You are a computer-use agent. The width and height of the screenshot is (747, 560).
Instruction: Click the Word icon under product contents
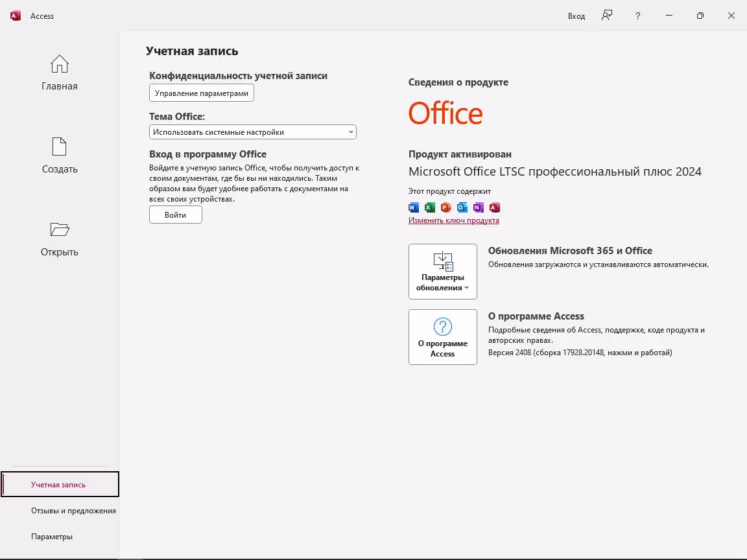coord(414,207)
